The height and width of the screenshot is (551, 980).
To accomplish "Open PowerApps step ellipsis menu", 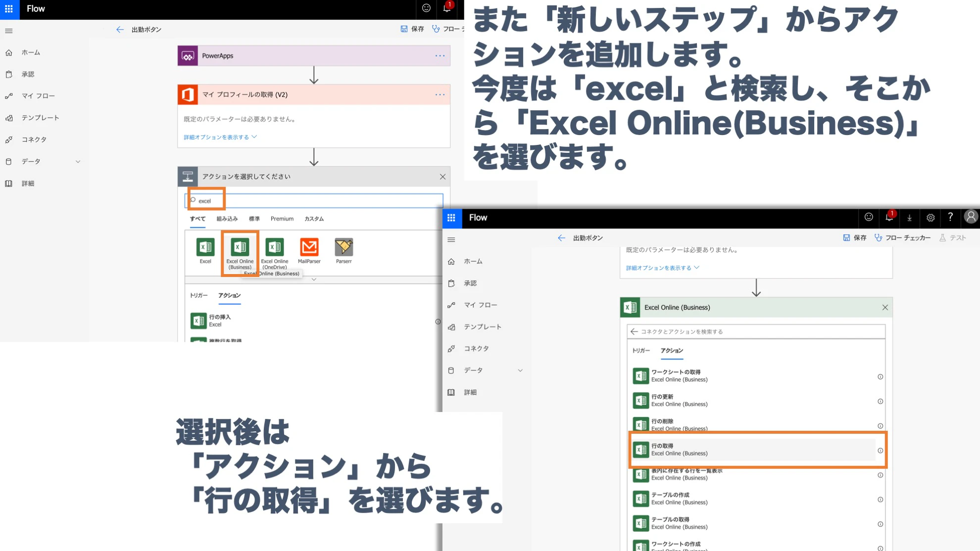I will 440,56.
